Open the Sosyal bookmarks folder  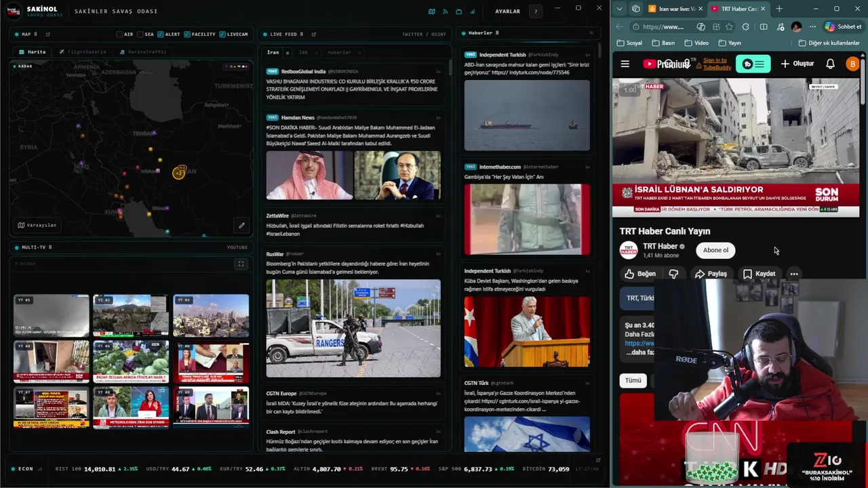(x=630, y=43)
